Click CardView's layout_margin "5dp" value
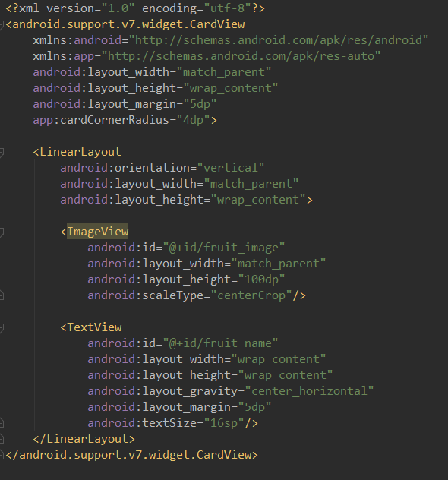The width and height of the screenshot is (448, 480). point(200,104)
